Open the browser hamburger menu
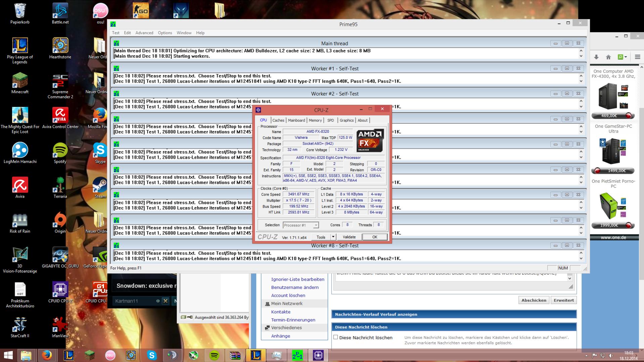644x362 pixels. (x=637, y=57)
